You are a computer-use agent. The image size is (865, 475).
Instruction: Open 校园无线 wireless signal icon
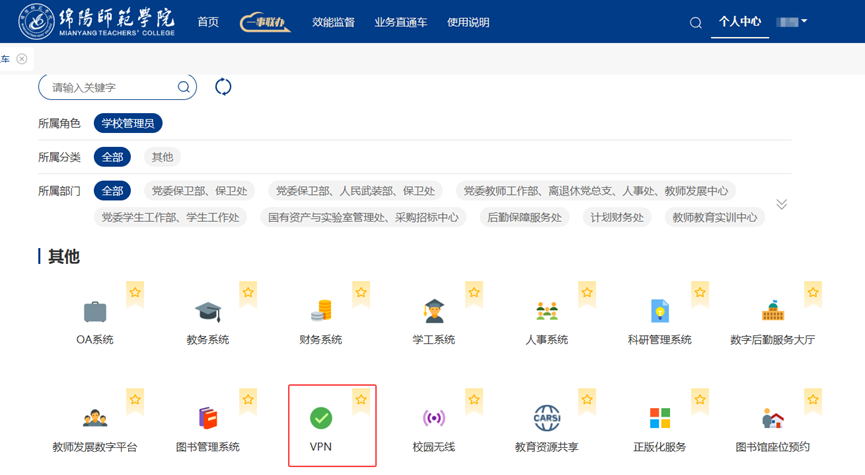434,418
